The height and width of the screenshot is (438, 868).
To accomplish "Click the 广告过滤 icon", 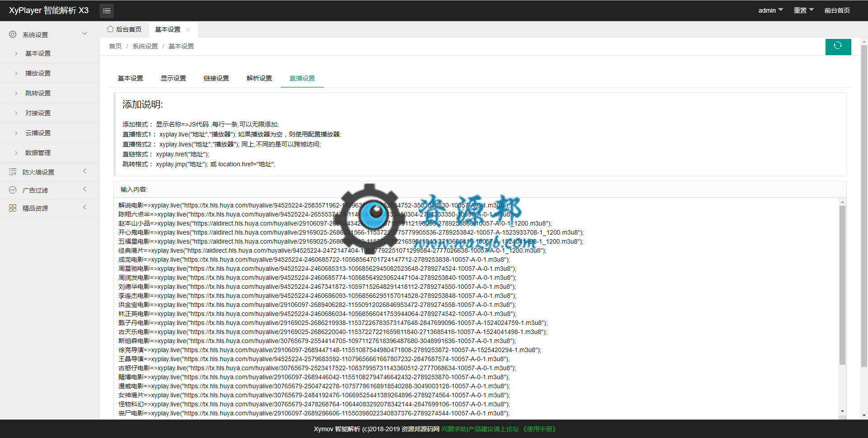I will (x=13, y=190).
